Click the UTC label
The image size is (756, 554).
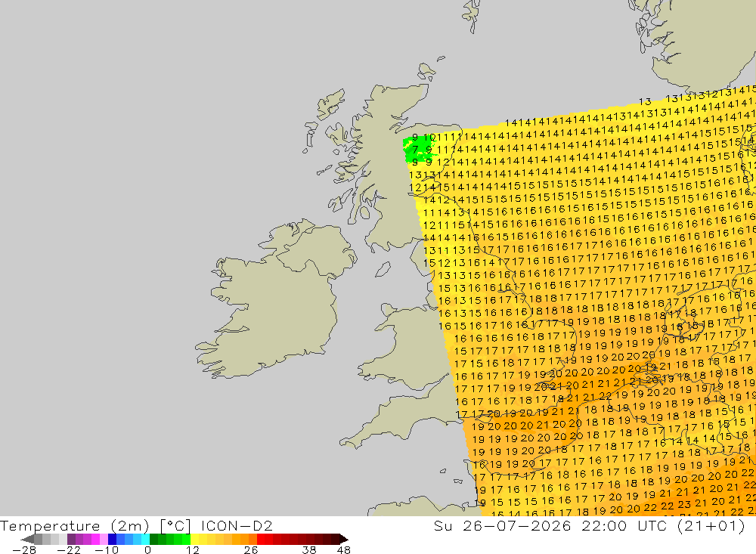(652, 525)
